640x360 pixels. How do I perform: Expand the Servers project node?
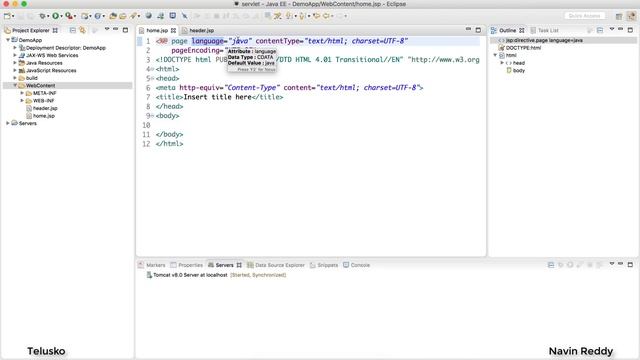click(x=8, y=123)
